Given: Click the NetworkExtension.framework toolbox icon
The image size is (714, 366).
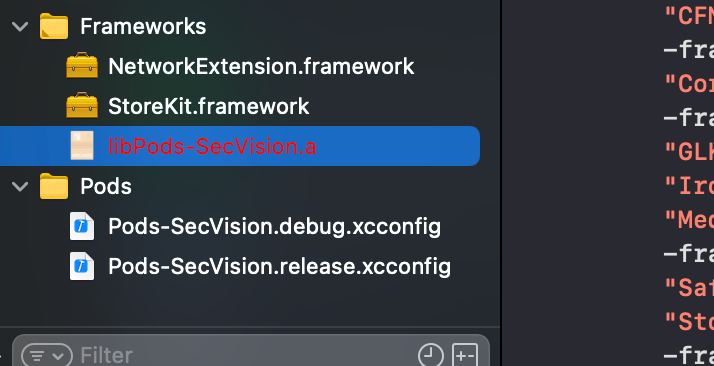Looking at the screenshot, I should (82, 66).
